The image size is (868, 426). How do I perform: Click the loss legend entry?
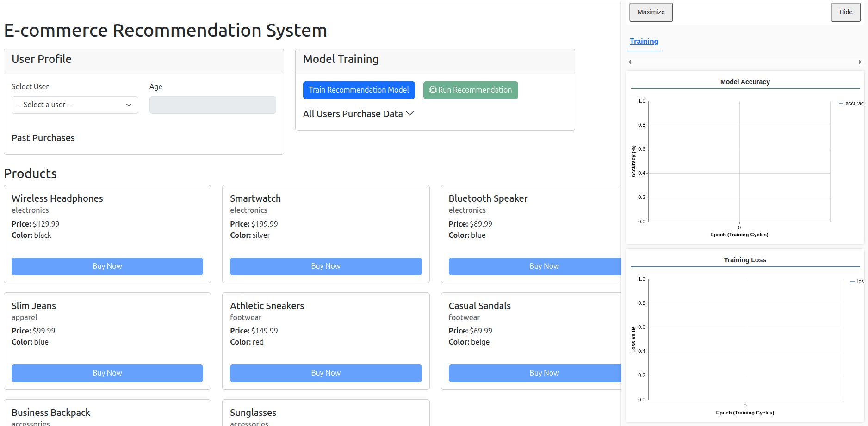(x=857, y=281)
